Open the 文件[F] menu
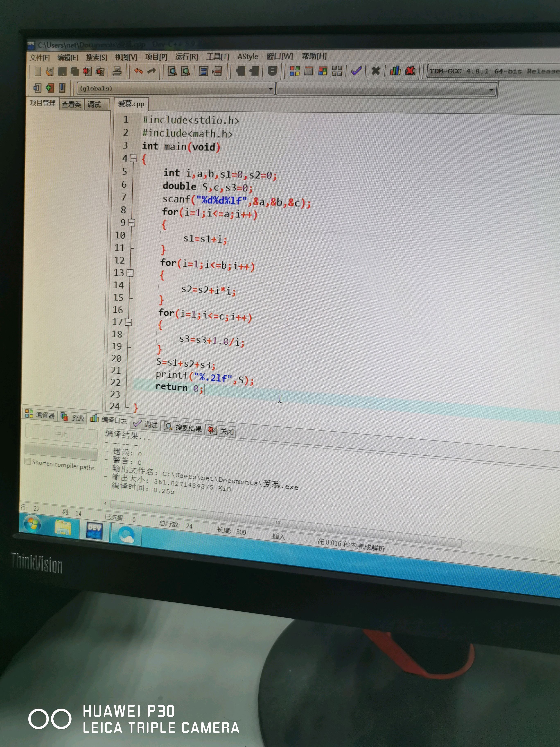560x747 pixels. tap(40, 58)
